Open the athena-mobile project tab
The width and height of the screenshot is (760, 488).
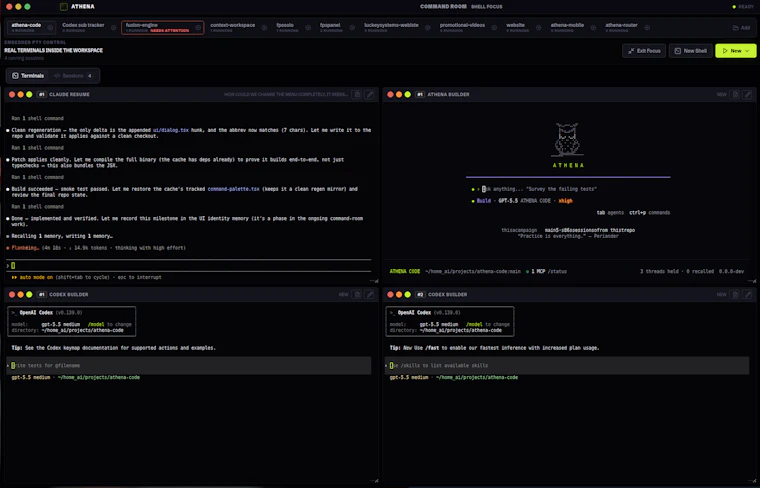[567, 28]
